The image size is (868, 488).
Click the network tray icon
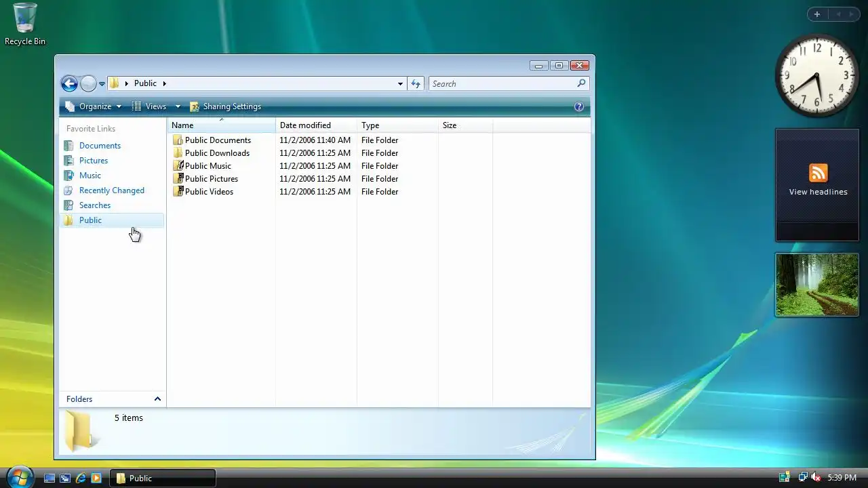pos(803,478)
